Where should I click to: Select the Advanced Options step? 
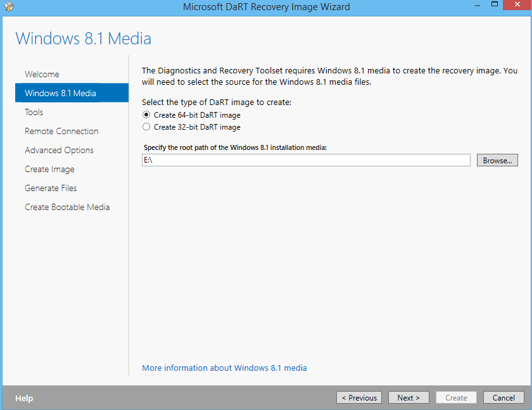(59, 150)
